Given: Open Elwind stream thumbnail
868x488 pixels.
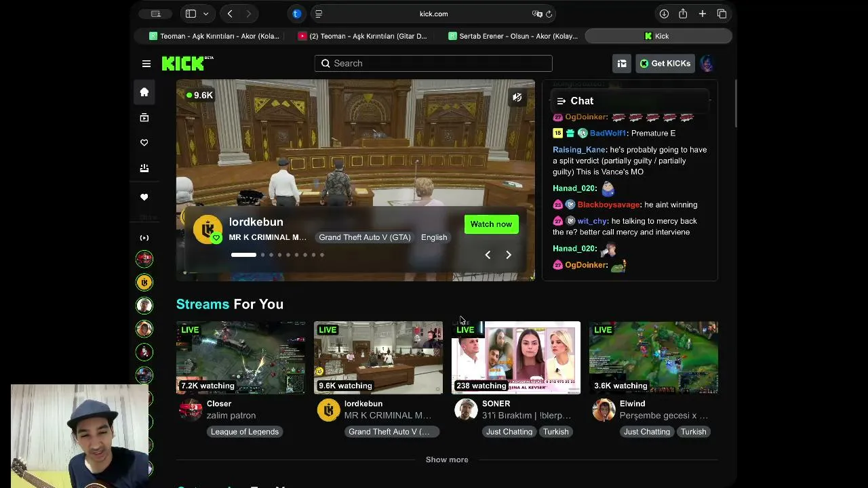Looking at the screenshot, I should [654, 357].
